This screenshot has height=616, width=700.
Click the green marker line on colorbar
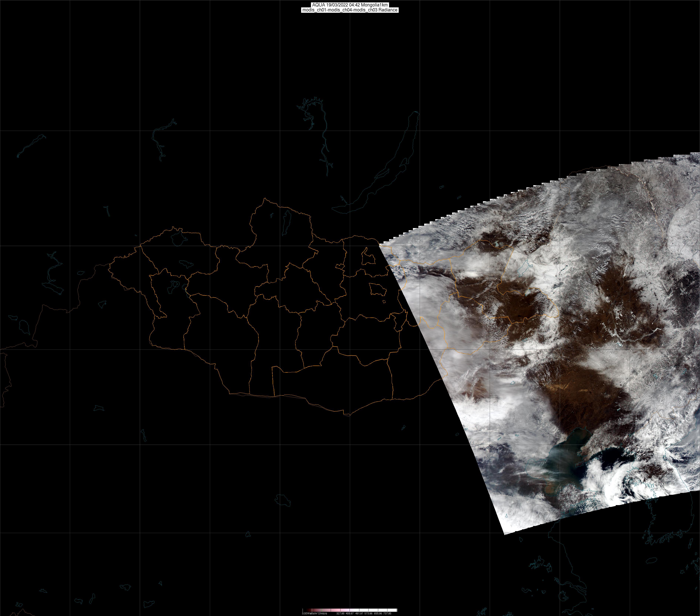pos(322,610)
